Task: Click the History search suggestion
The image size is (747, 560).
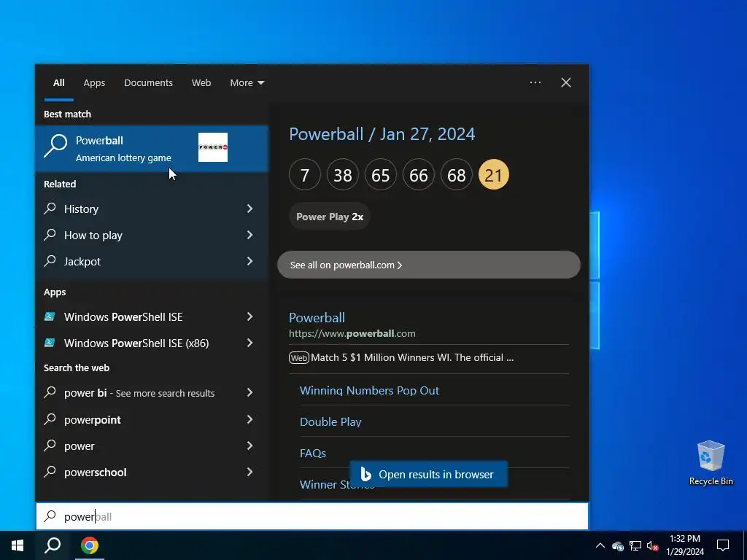Action: coord(81,209)
